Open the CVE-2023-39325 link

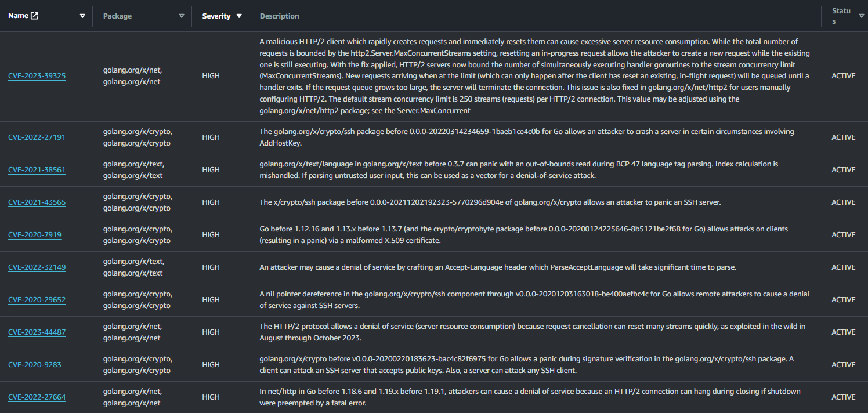point(37,76)
